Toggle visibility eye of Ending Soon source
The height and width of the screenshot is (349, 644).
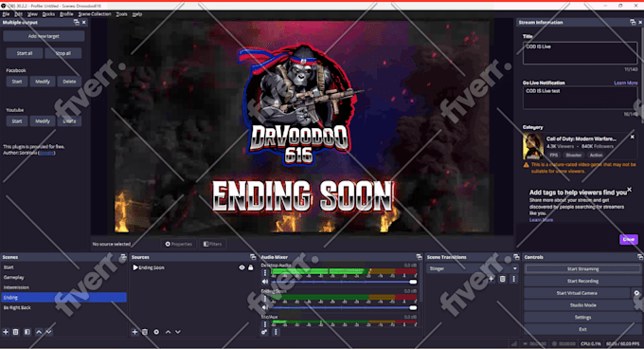click(x=241, y=267)
